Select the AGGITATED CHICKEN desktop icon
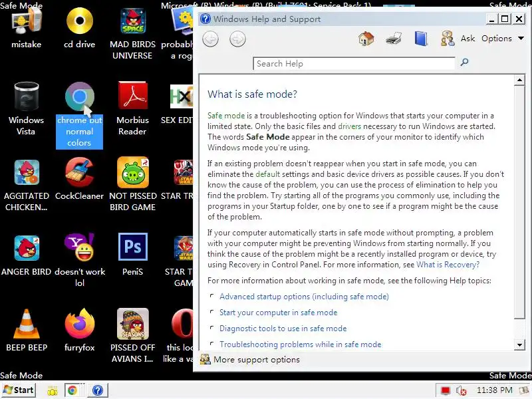 pos(27,172)
